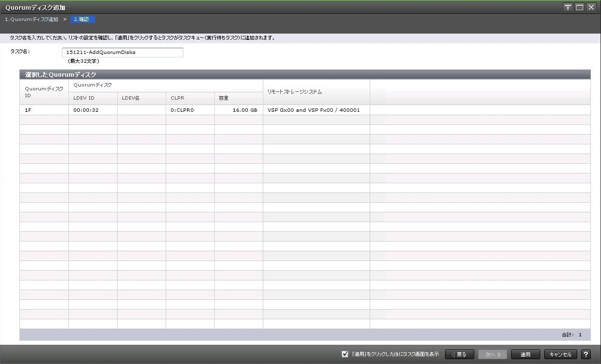Toggle show task screen after apply checkbox
The image size is (601, 364).
pos(345,354)
